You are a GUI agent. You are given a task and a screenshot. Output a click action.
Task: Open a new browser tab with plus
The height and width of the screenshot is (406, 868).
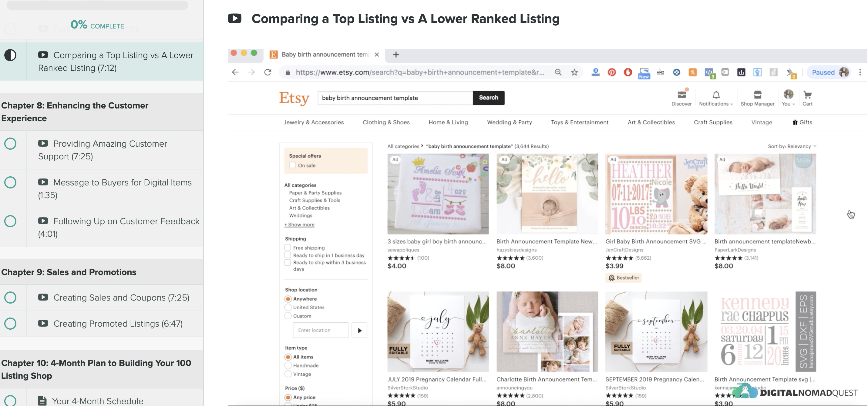(x=396, y=55)
